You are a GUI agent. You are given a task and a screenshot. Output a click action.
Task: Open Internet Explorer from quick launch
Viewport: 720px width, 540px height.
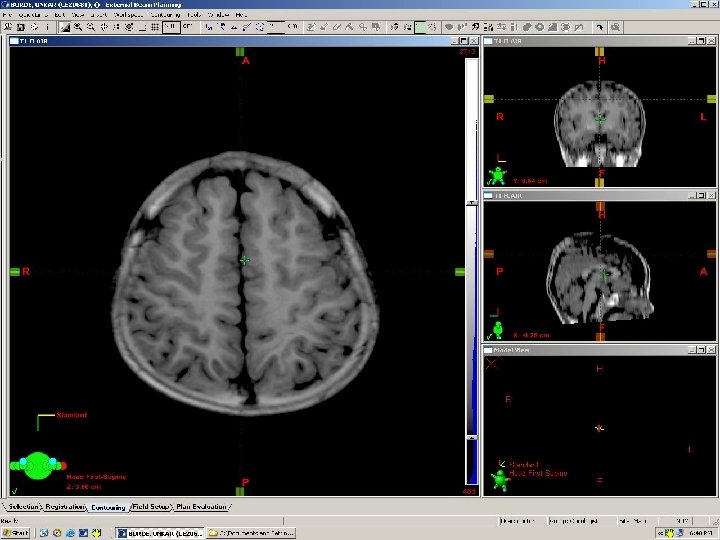[x=70, y=533]
